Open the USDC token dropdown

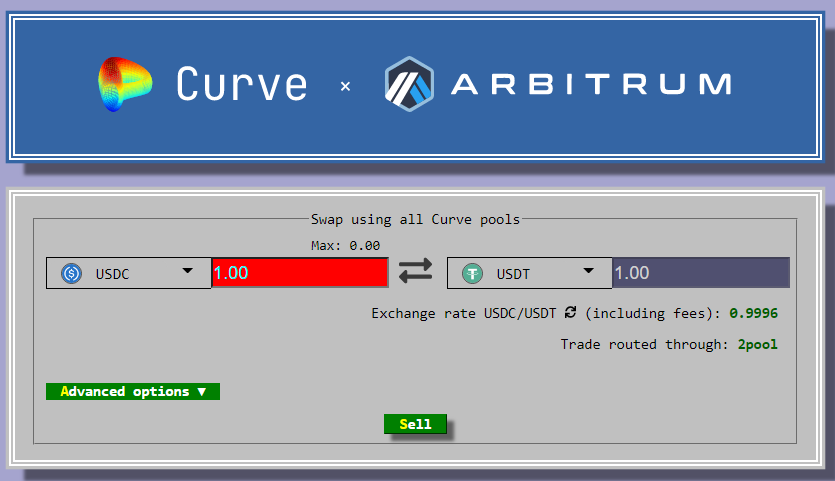coord(128,273)
